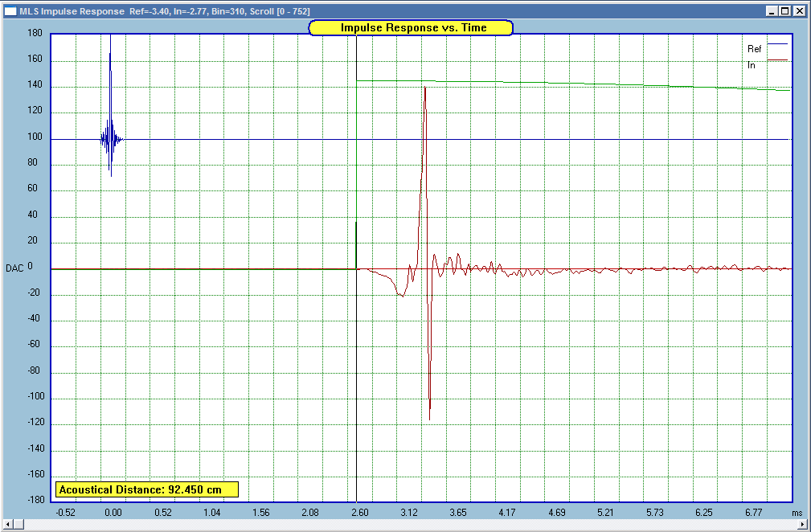Click the red In legend line swatch
This screenshot has width=811, height=532.
point(777,60)
